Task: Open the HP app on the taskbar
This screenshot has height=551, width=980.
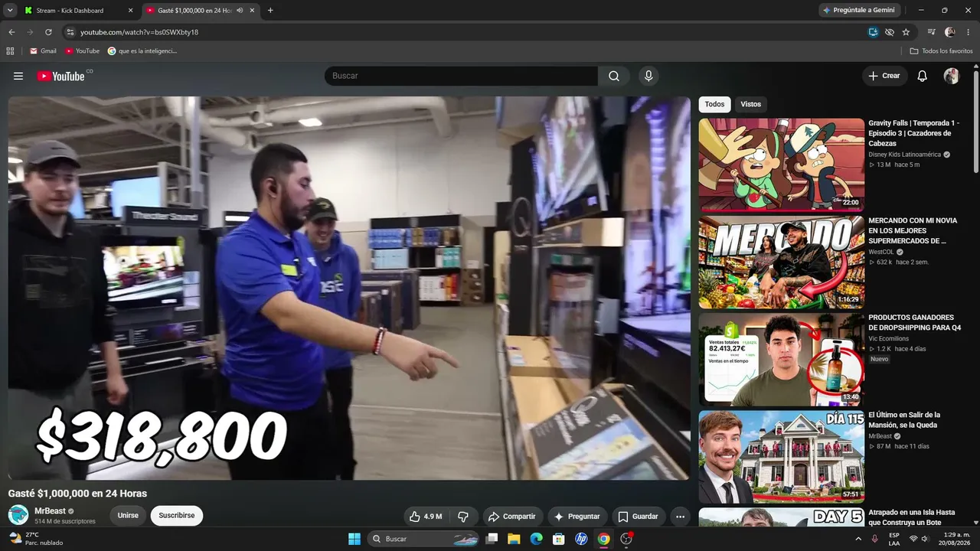Action: [581, 539]
